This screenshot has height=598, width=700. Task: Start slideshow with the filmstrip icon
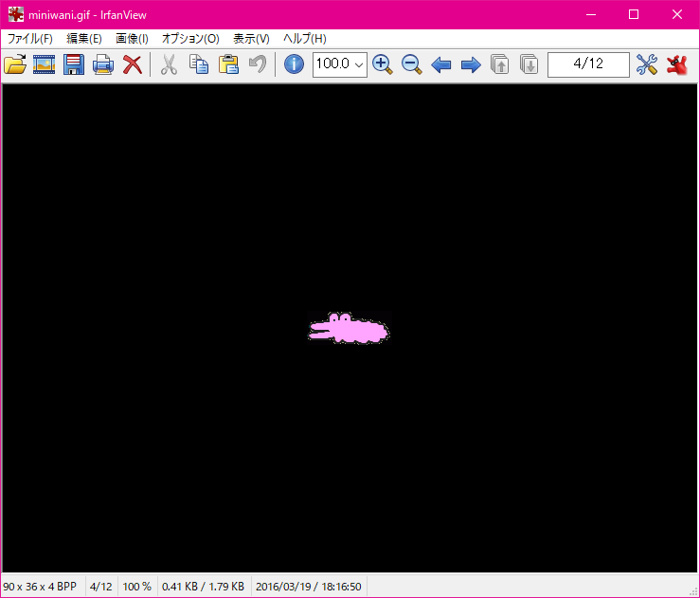[x=45, y=64]
